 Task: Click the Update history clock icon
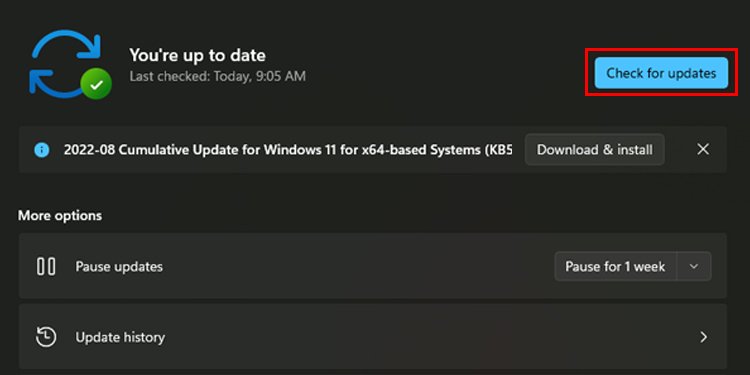(x=46, y=337)
